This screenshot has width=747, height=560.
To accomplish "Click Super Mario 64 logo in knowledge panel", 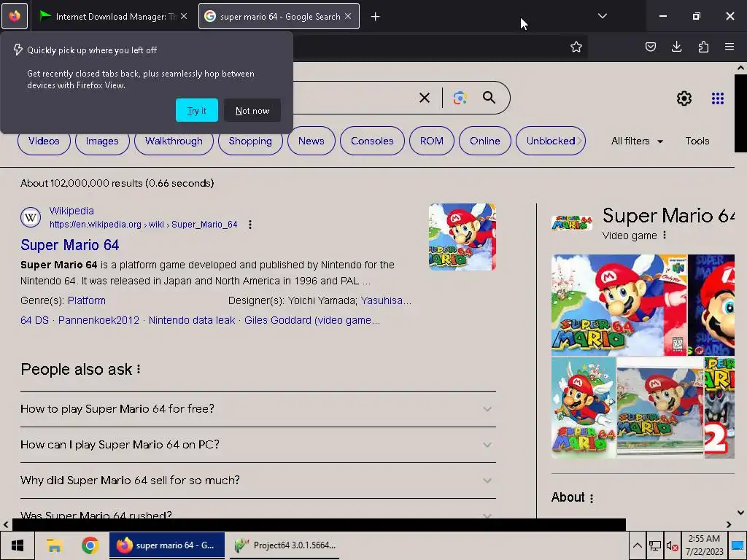I will coord(572,222).
